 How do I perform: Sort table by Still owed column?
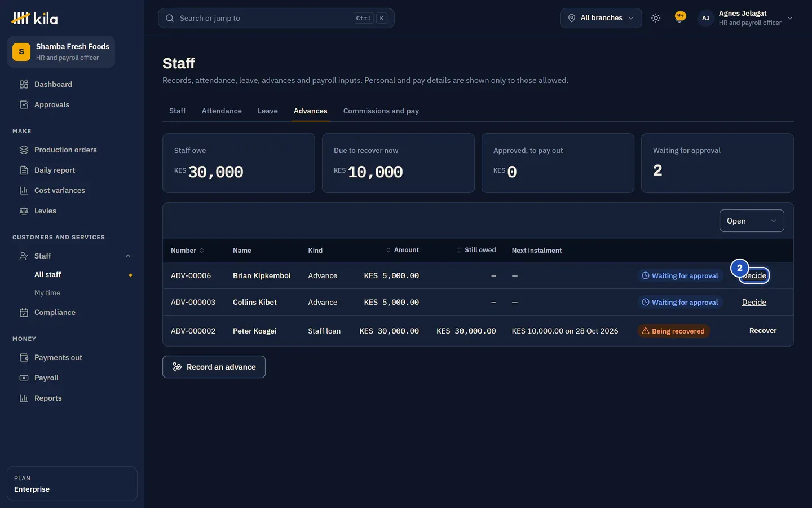[476, 250]
